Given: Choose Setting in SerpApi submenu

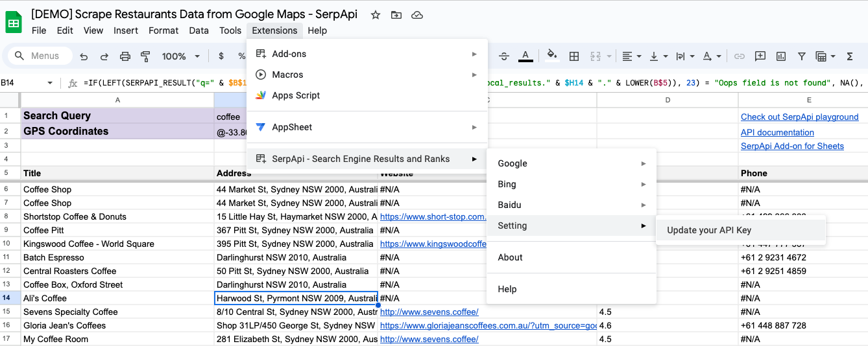Looking at the screenshot, I should click(x=572, y=225).
